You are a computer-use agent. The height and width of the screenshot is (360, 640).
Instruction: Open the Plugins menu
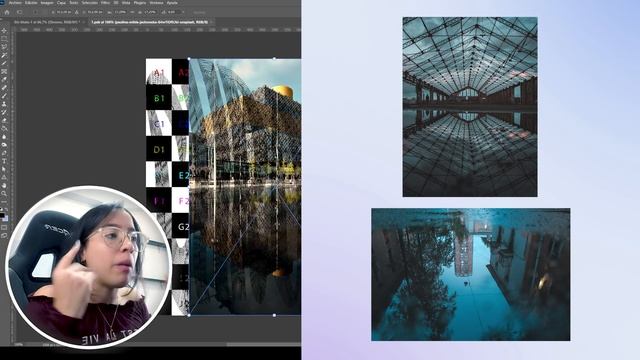[x=140, y=3]
